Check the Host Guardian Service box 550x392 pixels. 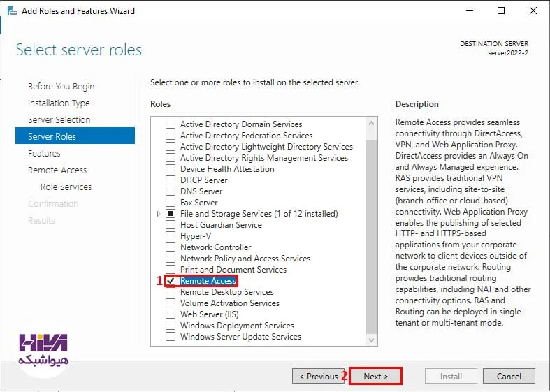click(x=171, y=225)
